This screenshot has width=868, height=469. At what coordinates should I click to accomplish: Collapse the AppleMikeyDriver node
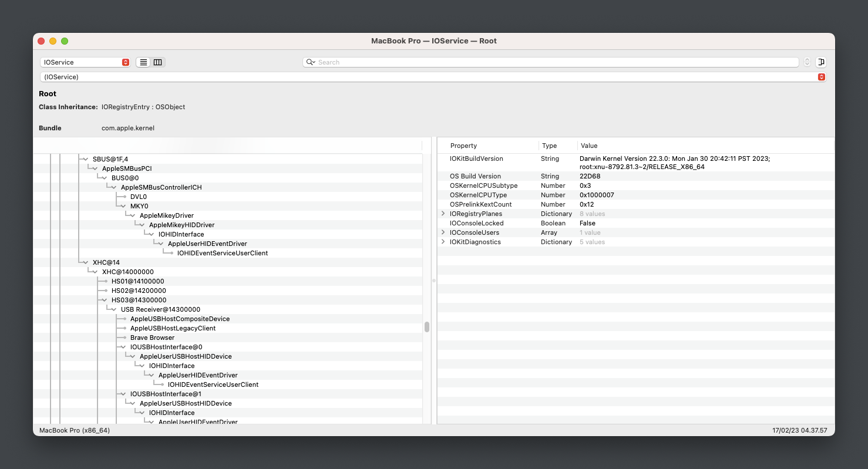pos(133,215)
